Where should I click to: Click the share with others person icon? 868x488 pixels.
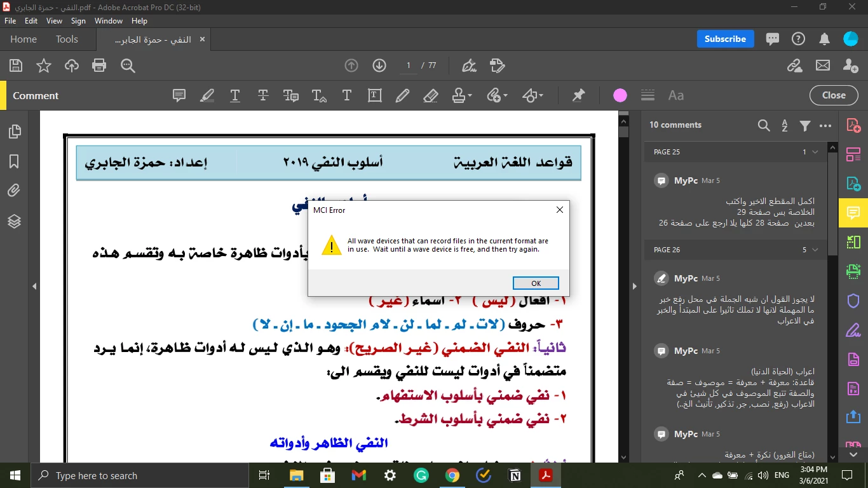coord(851,65)
